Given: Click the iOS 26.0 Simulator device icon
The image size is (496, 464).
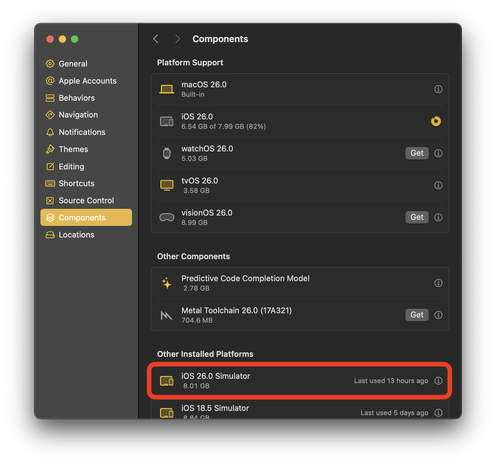Looking at the screenshot, I should (167, 380).
